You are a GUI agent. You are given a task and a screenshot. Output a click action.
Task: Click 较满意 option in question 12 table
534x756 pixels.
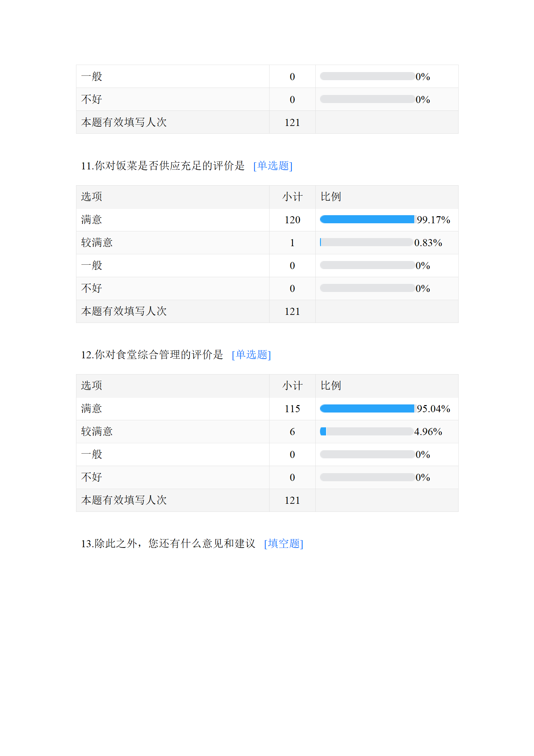click(97, 432)
